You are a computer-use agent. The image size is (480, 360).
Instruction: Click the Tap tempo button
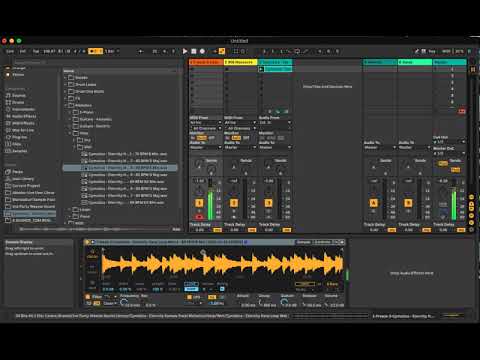pos(36,51)
